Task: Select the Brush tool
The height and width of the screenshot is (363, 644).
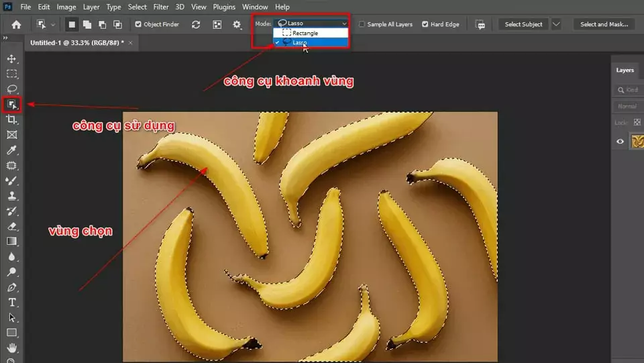Action: (x=11, y=180)
